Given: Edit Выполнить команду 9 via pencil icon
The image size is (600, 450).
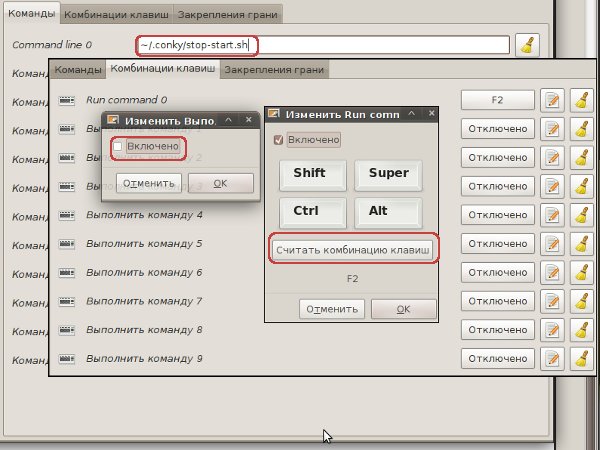Looking at the screenshot, I should pyautogui.click(x=552, y=359).
